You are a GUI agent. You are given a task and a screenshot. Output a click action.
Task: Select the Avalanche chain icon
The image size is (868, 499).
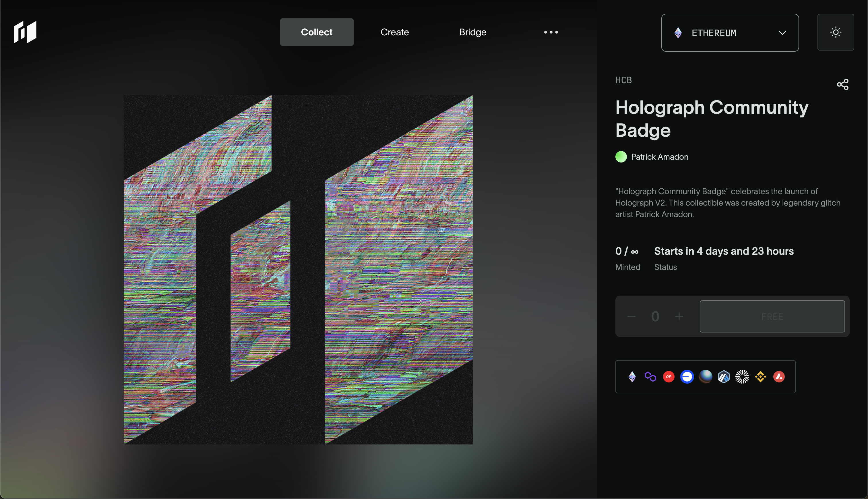point(779,377)
